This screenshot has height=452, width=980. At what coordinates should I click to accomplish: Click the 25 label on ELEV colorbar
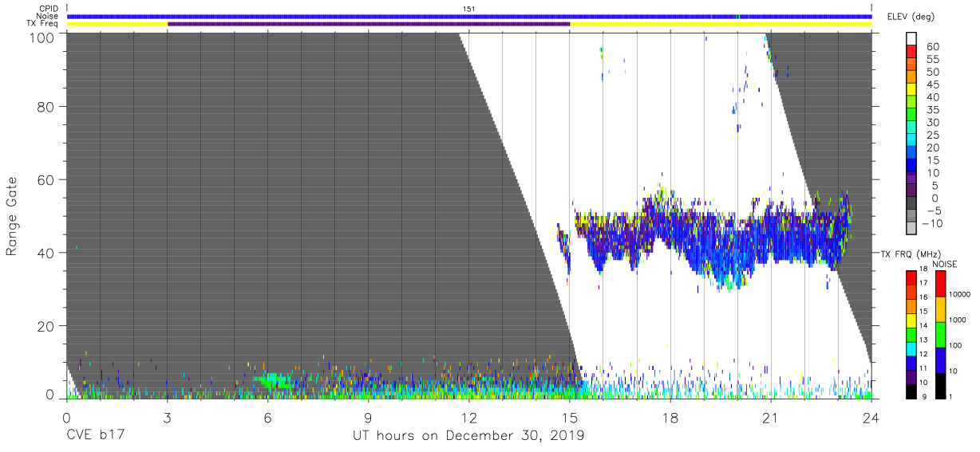[x=934, y=135]
